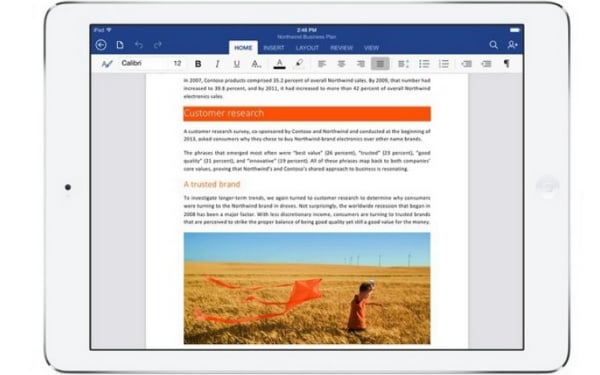The width and height of the screenshot is (600, 375).
Task: Open the File document icon menu
Action: click(x=120, y=45)
